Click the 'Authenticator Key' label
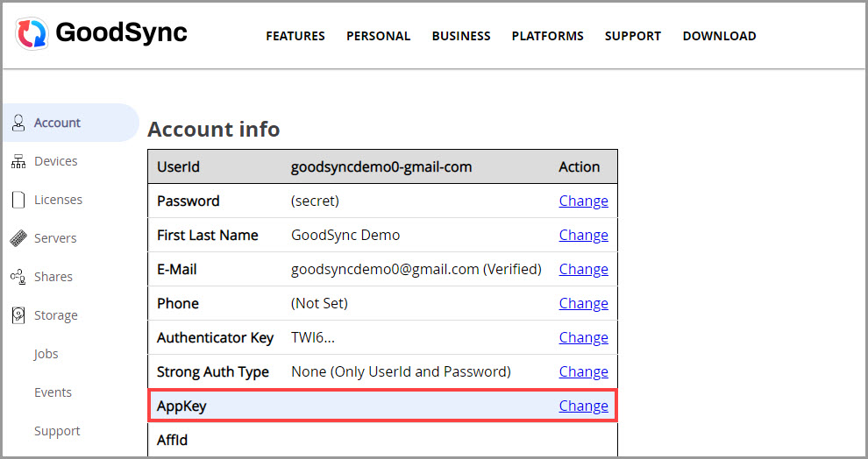Screen dimensions: 868x459 point(216,338)
